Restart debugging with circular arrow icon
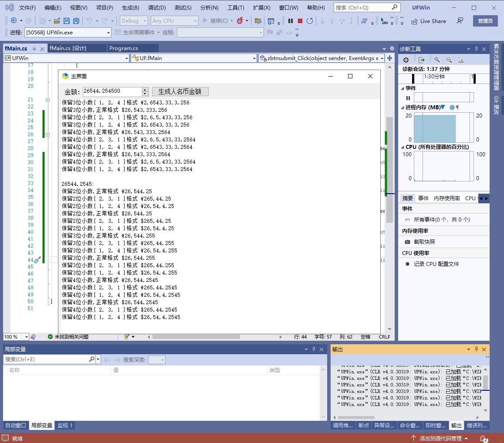The width and height of the screenshot is (504, 443). tap(310, 21)
